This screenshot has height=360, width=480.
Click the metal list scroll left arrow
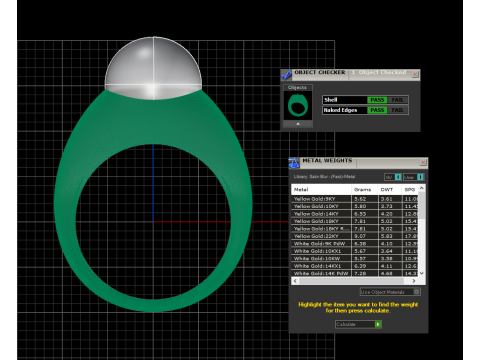(295, 281)
